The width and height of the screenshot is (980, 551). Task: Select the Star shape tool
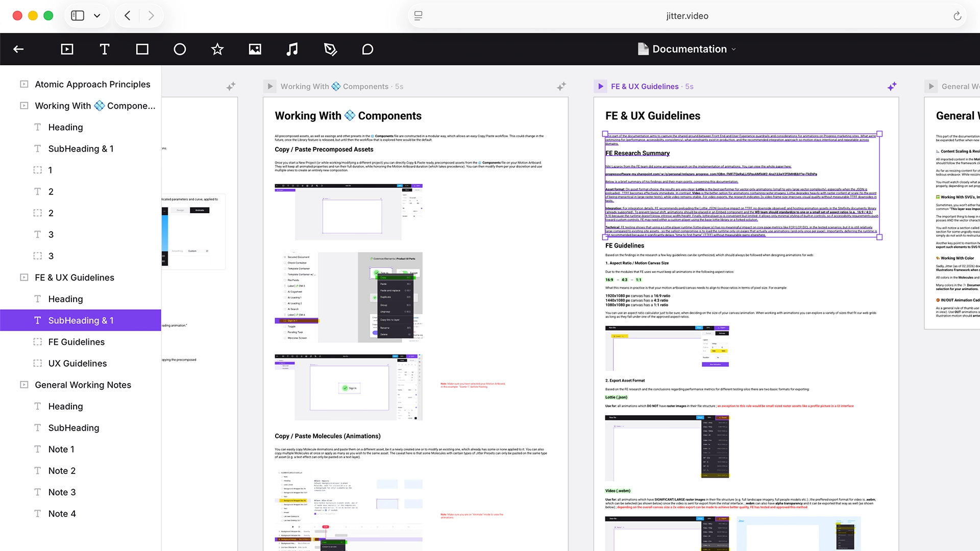pyautogui.click(x=217, y=49)
